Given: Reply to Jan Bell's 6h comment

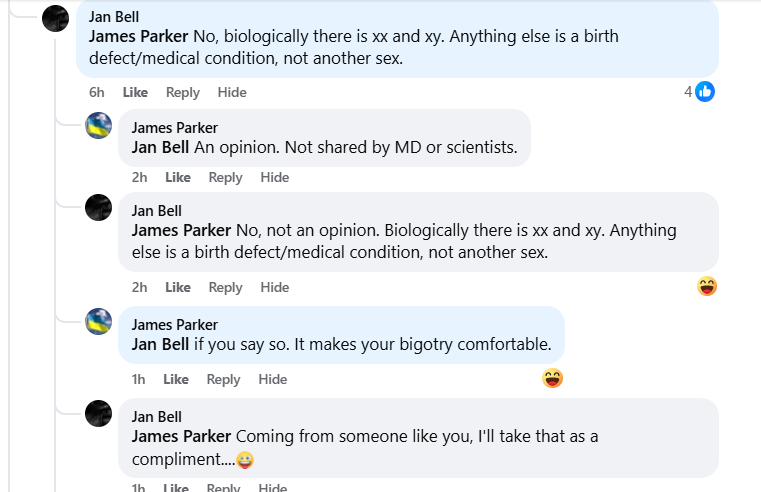Looking at the screenshot, I should click(x=183, y=92).
